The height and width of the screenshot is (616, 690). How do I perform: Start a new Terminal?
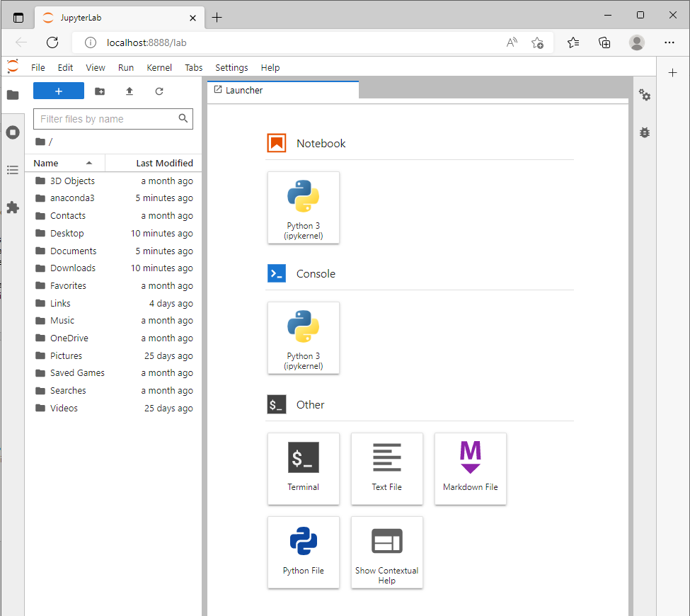pyautogui.click(x=303, y=469)
